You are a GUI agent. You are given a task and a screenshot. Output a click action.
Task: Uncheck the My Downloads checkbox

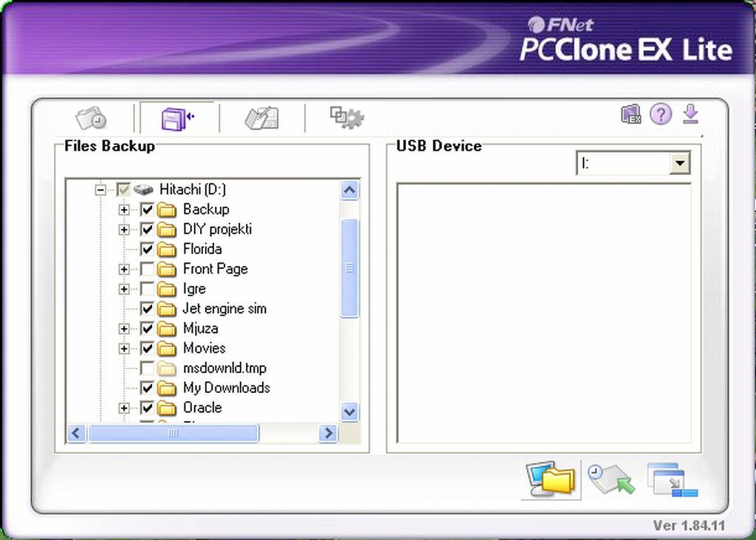click(x=147, y=388)
